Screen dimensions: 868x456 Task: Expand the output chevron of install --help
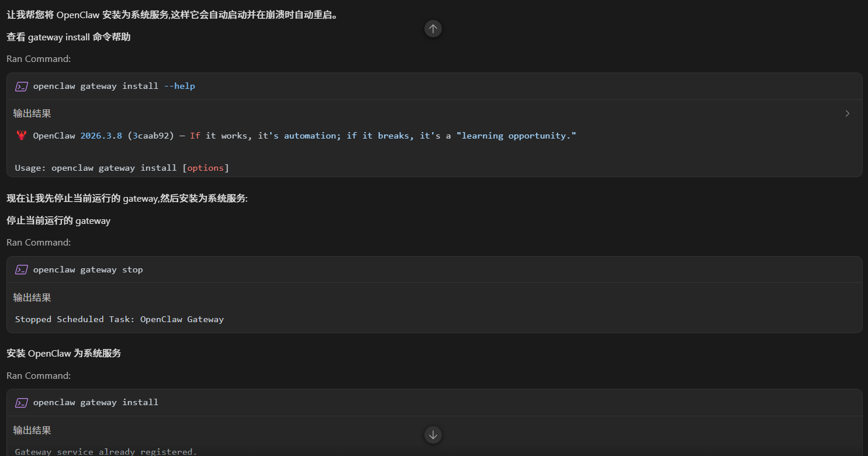[x=848, y=113]
